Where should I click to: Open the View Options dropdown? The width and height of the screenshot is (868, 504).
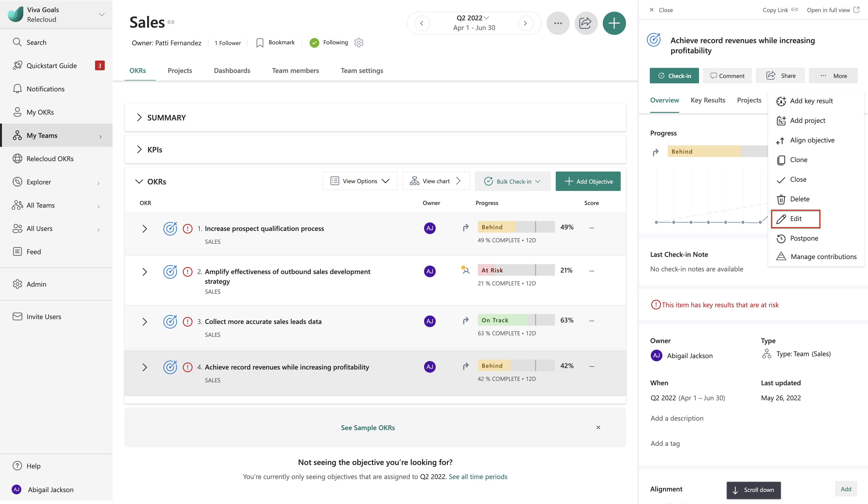[x=360, y=181]
